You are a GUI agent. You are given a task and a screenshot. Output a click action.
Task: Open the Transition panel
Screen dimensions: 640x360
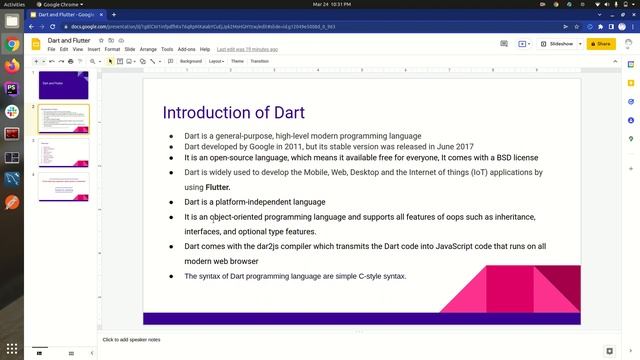[x=260, y=61]
